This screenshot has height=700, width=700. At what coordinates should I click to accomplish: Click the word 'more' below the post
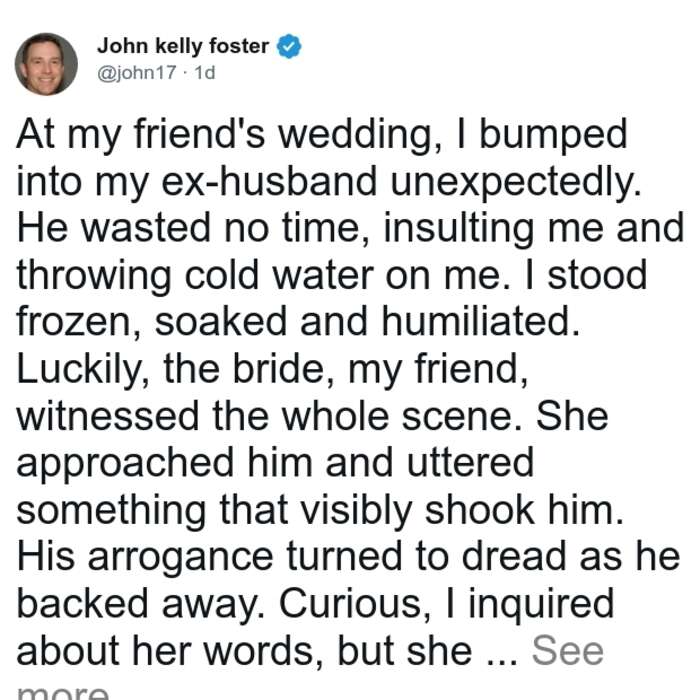(63, 692)
